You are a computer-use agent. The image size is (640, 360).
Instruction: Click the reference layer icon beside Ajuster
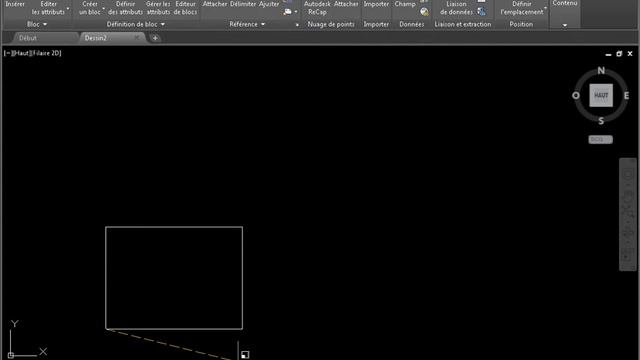(x=288, y=12)
